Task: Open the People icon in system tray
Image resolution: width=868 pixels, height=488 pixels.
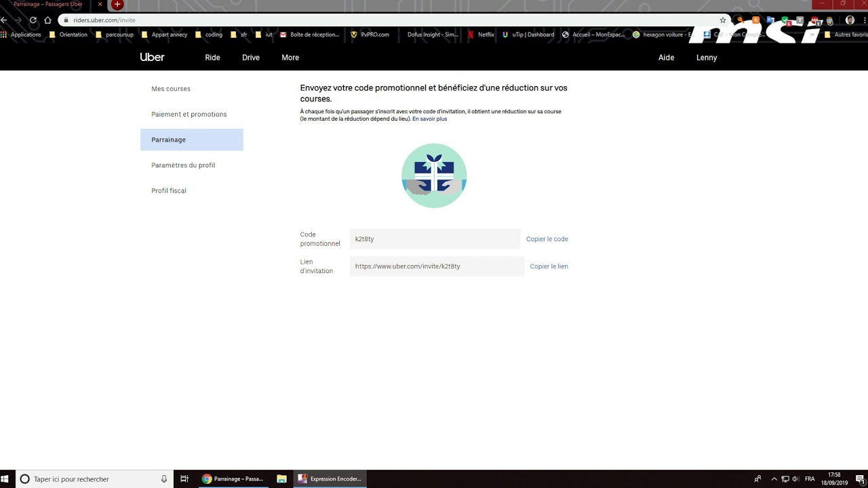Action: 757,479
